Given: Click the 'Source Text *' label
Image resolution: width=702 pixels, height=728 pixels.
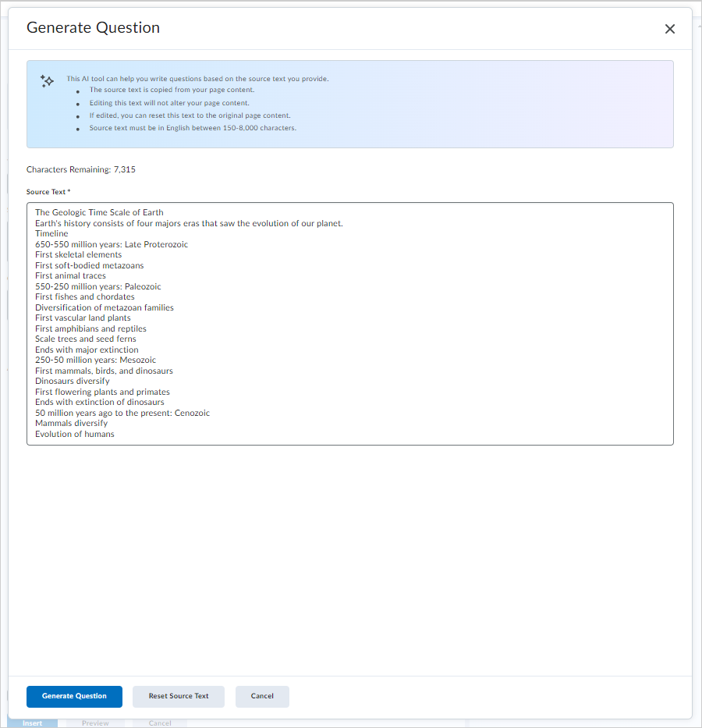Looking at the screenshot, I should [x=48, y=192].
